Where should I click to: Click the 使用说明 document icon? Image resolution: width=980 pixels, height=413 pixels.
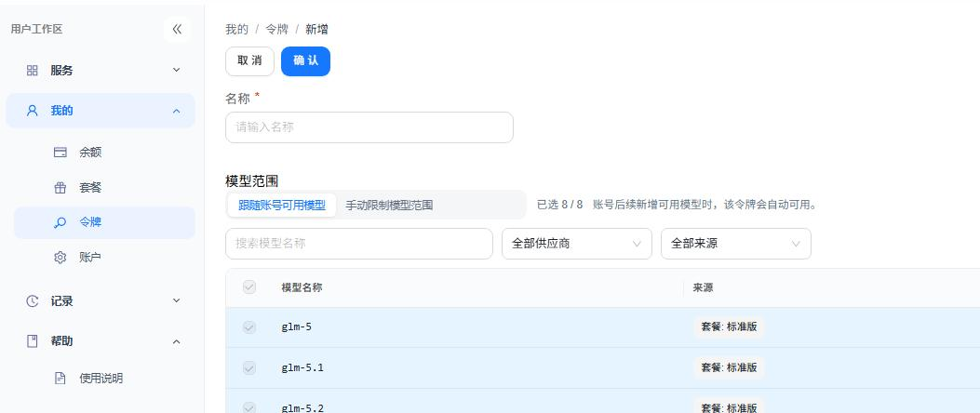[x=60, y=378]
